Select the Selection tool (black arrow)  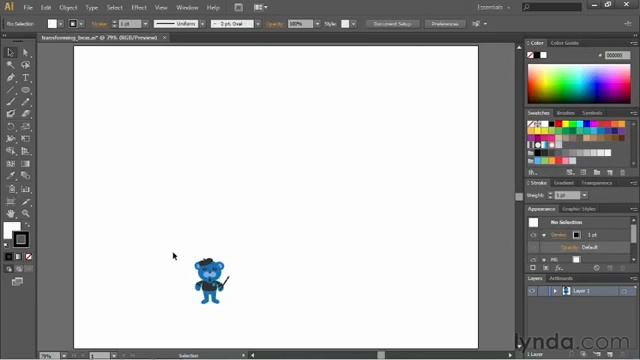point(11,52)
